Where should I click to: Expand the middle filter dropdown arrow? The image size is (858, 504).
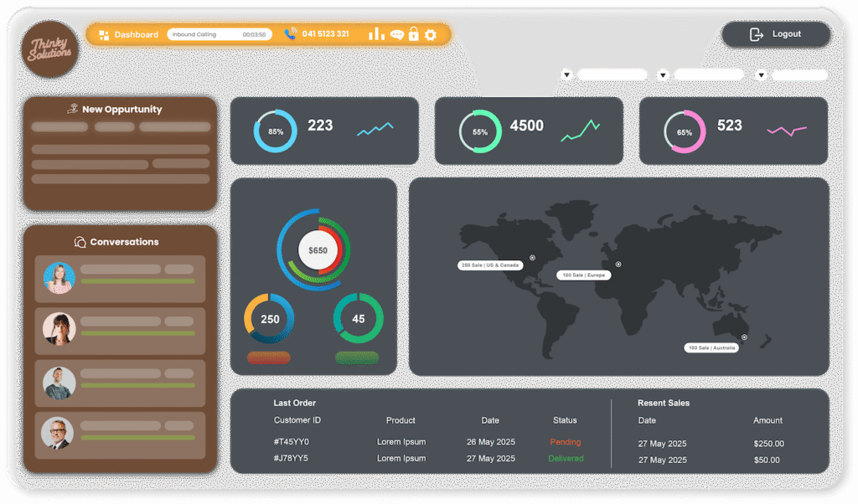coord(663,75)
